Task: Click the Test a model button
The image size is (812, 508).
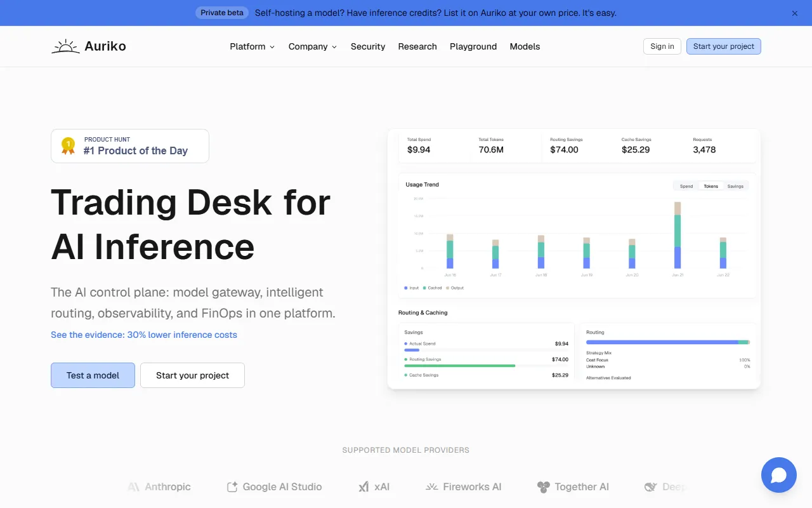Action: (93, 375)
